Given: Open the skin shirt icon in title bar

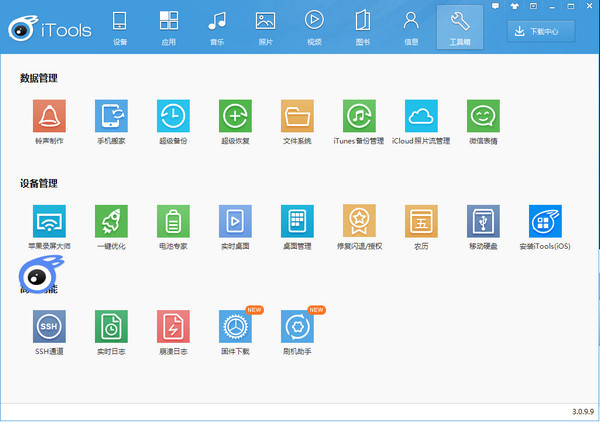Looking at the screenshot, I should [514, 6].
